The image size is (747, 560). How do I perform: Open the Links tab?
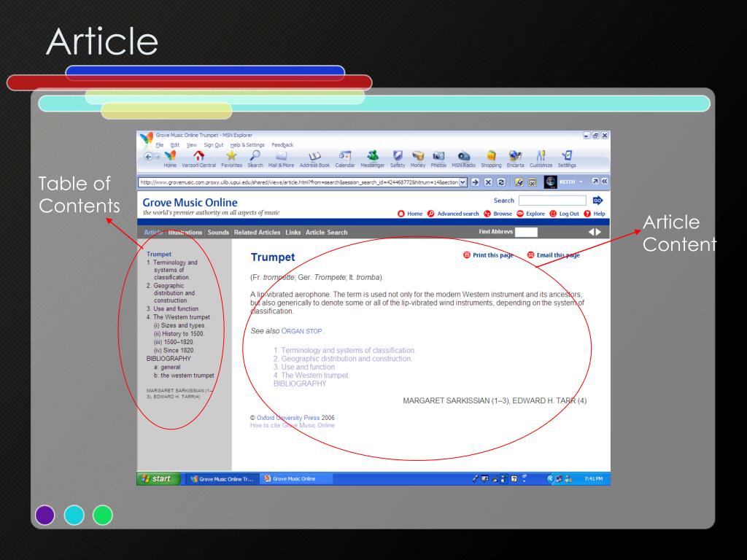tap(293, 233)
